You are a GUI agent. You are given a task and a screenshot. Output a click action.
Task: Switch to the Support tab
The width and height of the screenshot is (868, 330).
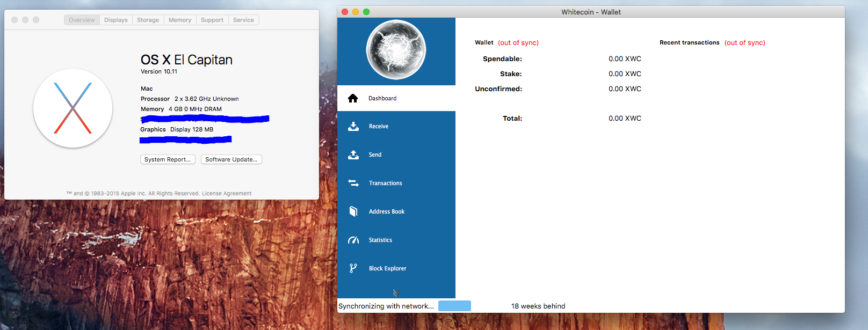[212, 20]
